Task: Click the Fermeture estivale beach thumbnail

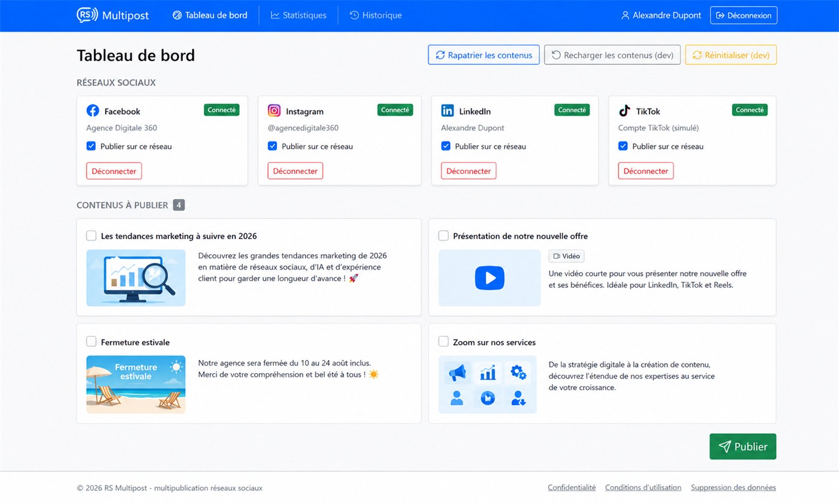Action: [136, 385]
